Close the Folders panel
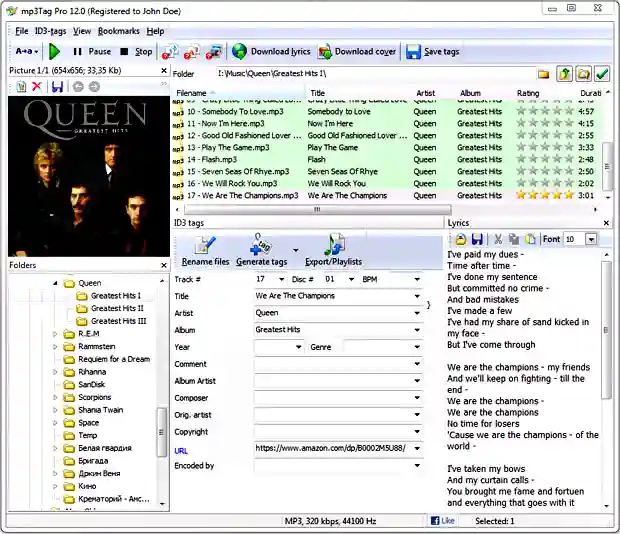The image size is (620, 534). point(164,265)
